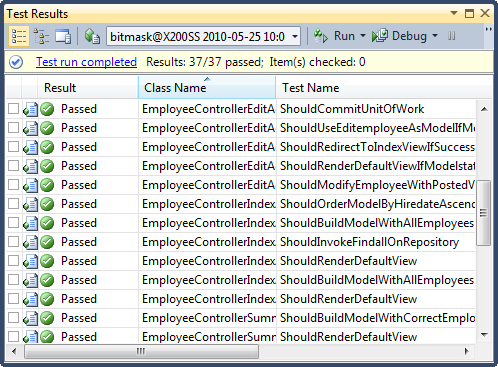Viewport: 498px width, 367px height.
Task: Click horizontal scrollbar right arrow
Action: click(467, 351)
